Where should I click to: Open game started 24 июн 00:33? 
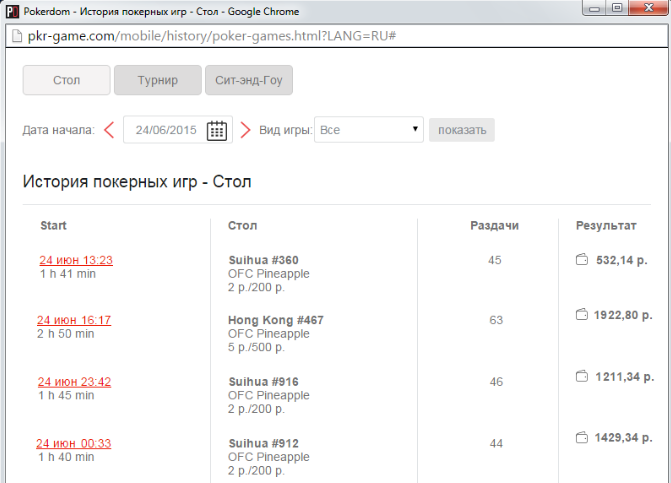[x=74, y=443]
